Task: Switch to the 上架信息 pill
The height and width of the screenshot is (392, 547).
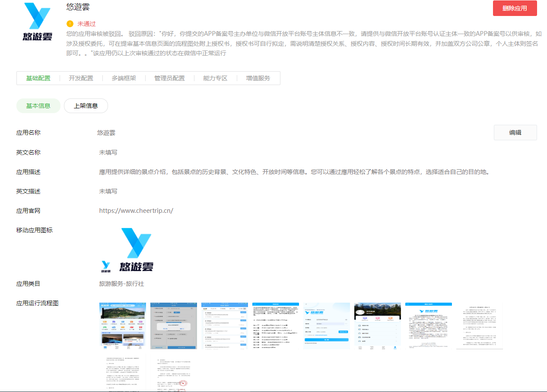Action: click(86, 106)
